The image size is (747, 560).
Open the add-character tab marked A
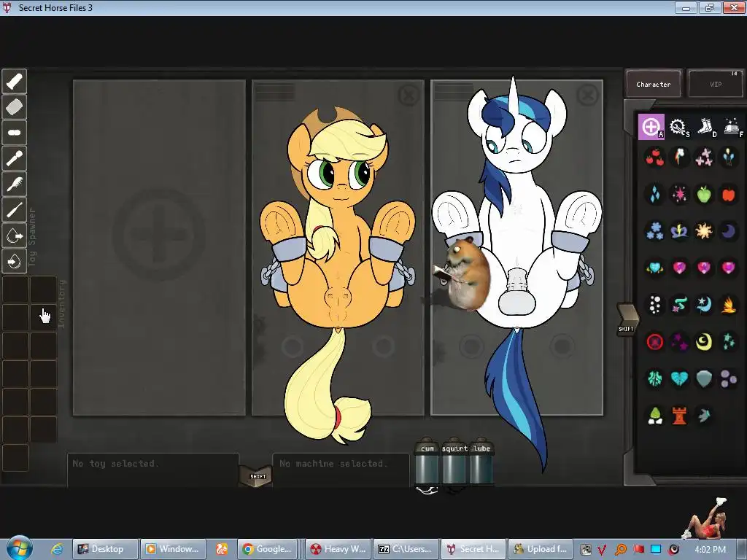pyautogui.click(x=651, y=127)
